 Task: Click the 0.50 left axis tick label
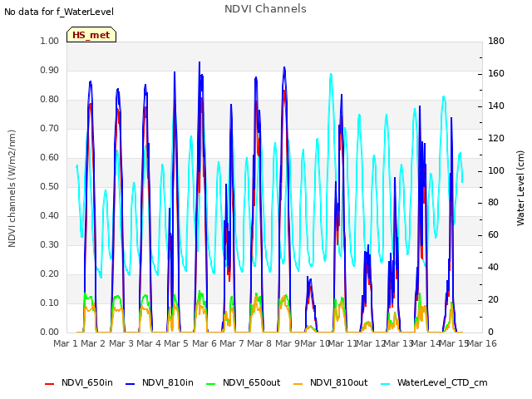pos(50,186)
